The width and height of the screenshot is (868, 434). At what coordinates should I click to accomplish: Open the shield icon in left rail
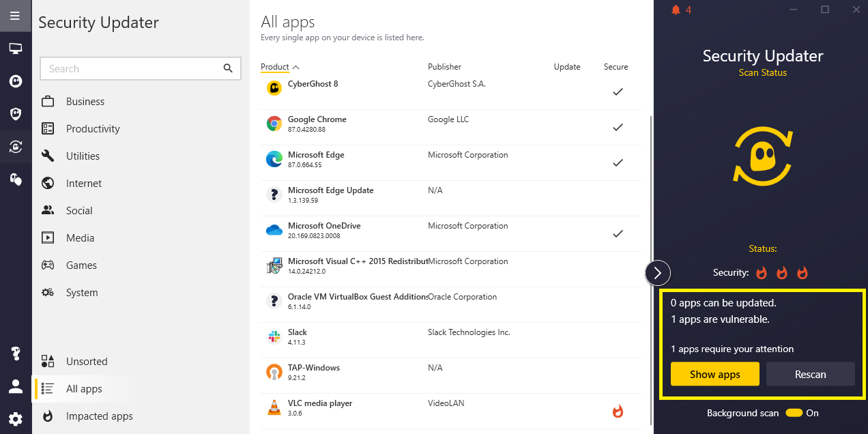[15, 114]
